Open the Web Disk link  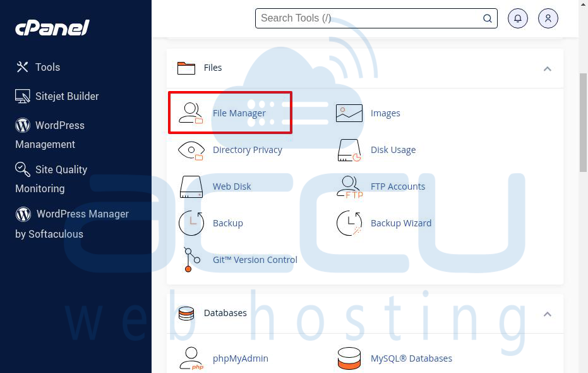click(232, 186)
